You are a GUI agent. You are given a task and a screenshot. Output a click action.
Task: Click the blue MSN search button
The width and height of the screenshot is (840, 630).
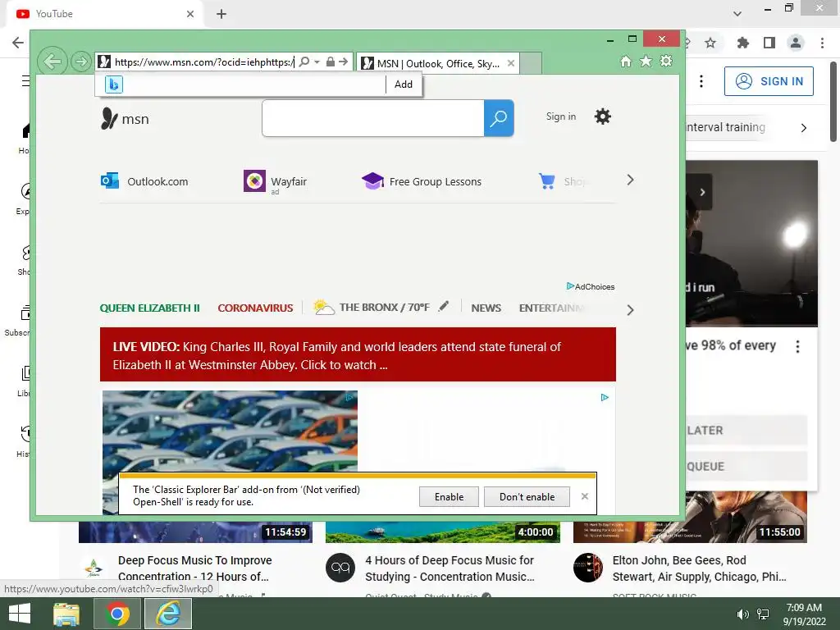tap(499, 118)
